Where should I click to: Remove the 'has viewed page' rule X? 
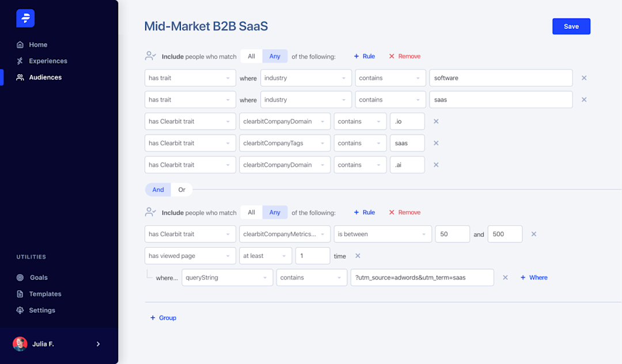click(x=358, y=256)
